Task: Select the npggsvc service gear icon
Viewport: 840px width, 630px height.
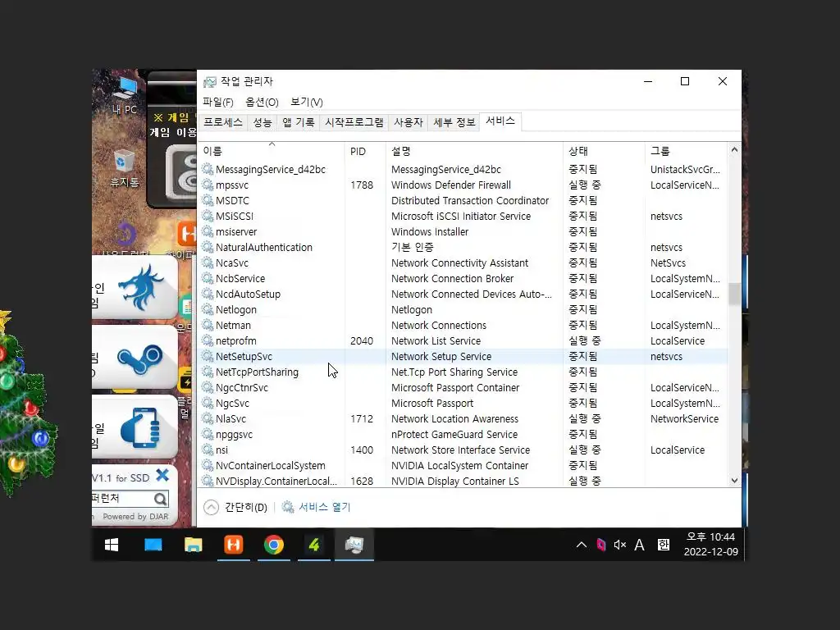Action: (208, 434)
